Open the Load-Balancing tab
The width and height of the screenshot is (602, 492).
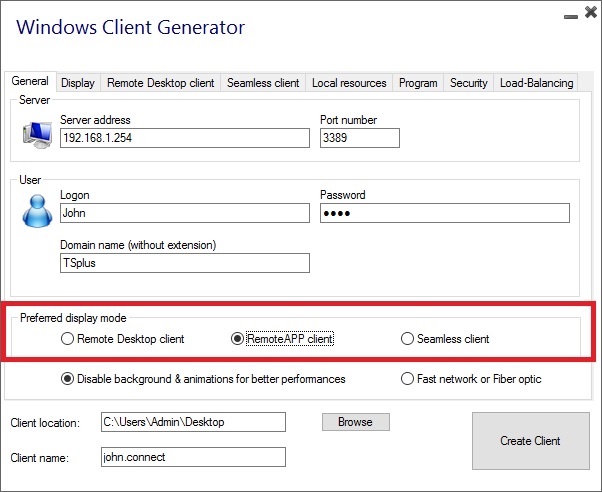537,83
